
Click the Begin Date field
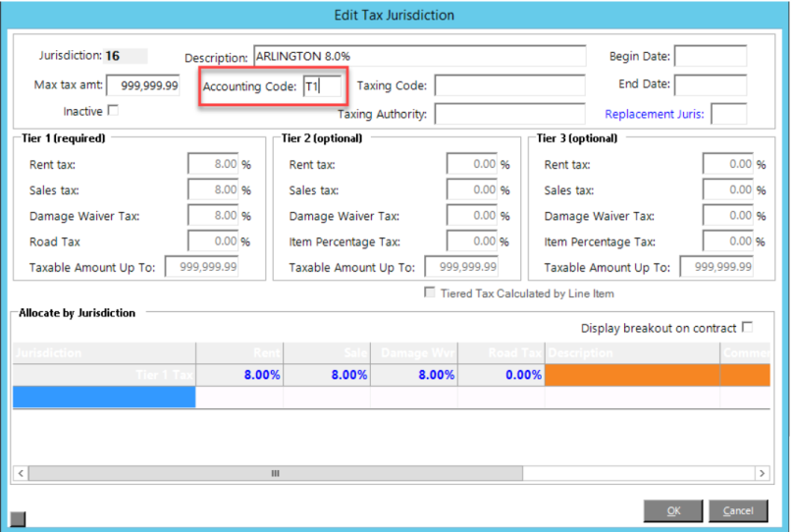click(711, 56)
